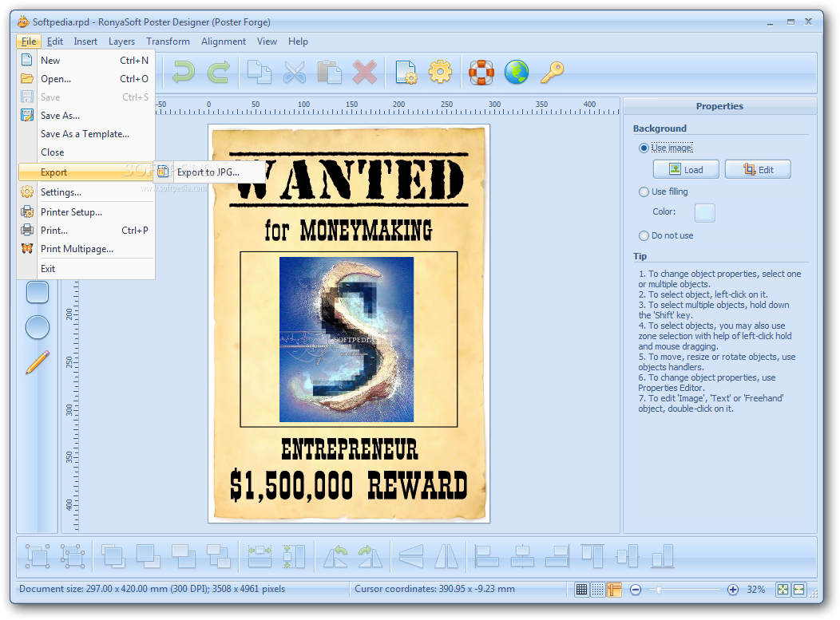Choose New from the File menu
The height and width of the screenshot is (620, 840).
(x=85, y=61)
